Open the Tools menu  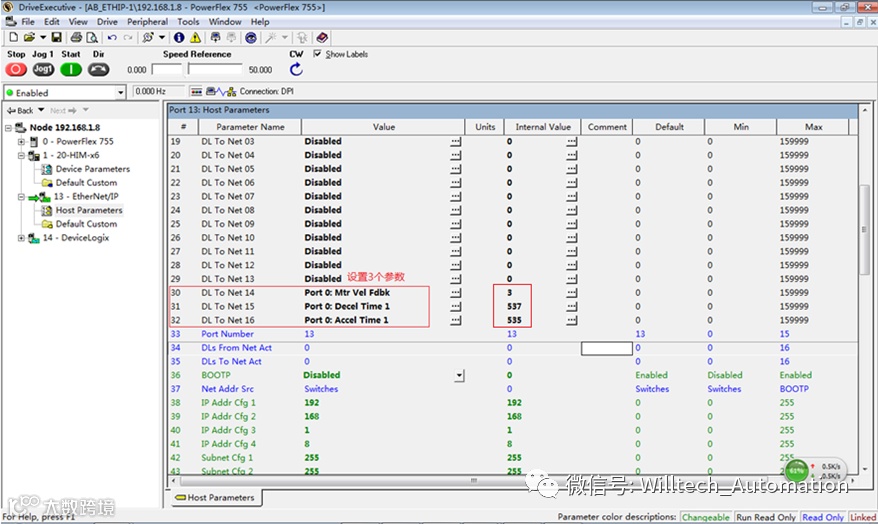[x=188, y=22]
